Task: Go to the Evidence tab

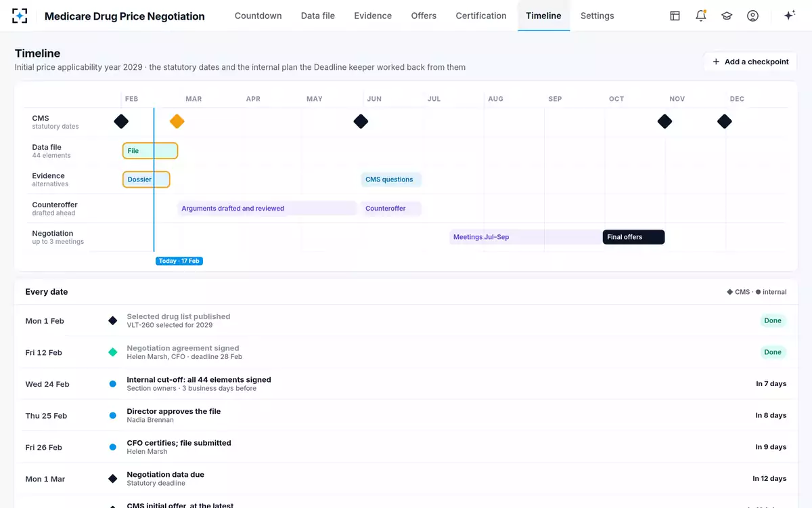Action: pos(373,16)
